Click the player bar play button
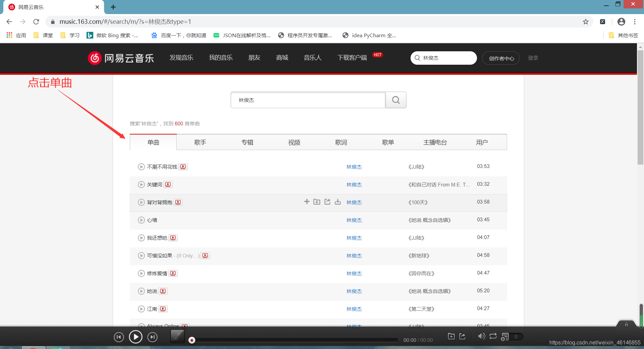 click(136, 337)
